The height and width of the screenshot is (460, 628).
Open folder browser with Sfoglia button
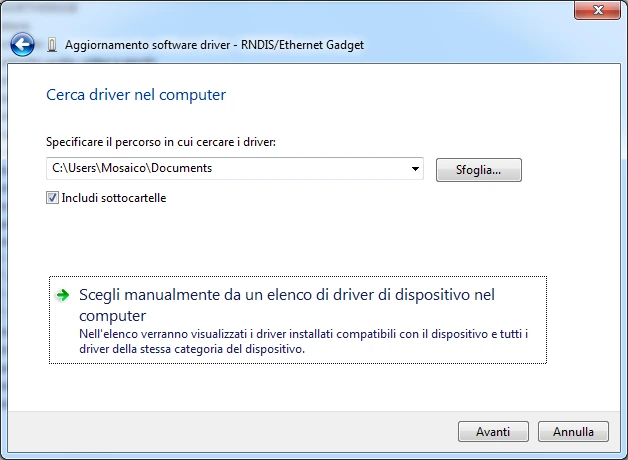(479, 170)
